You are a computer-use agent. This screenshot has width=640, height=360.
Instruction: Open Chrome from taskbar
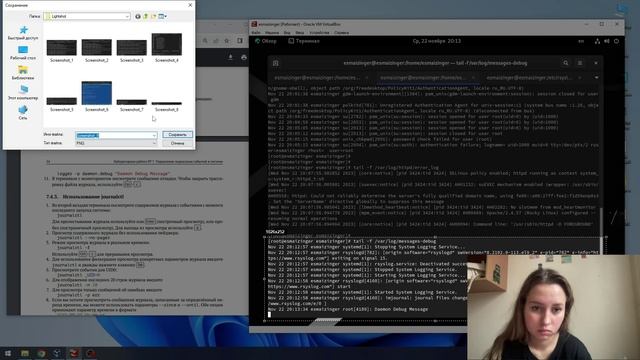tap(41, 353)
